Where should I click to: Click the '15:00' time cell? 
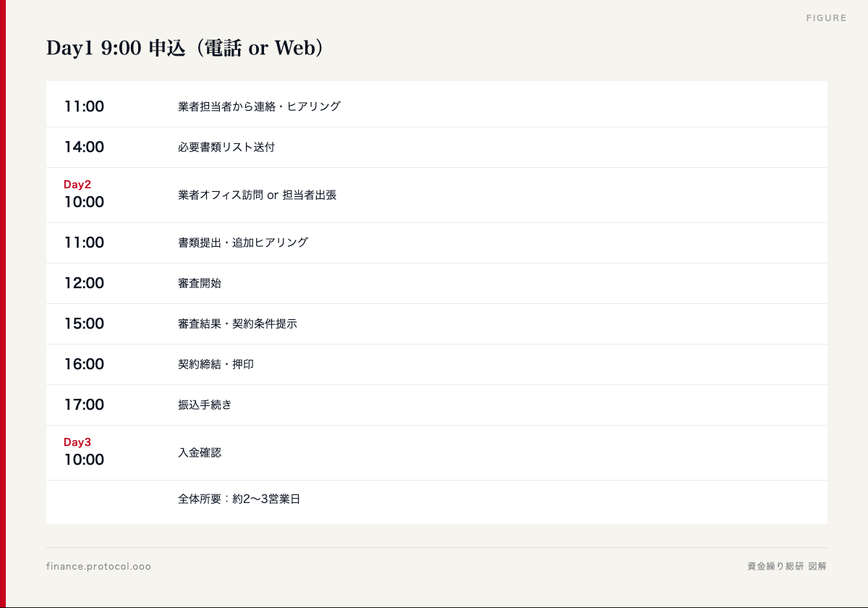84,324
